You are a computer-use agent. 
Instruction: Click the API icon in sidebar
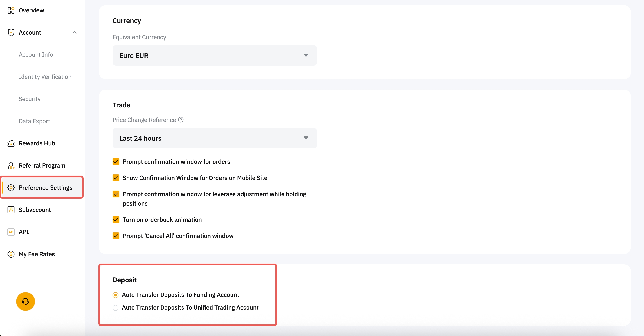coord(11,232)
